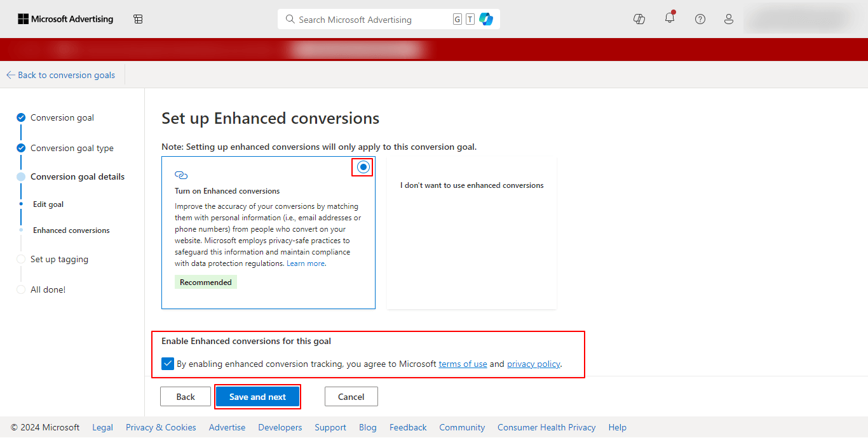This screenshot has height=438, width=868.
Task: Open the Copilot icon in search bar
Action: tap(486, 19)
